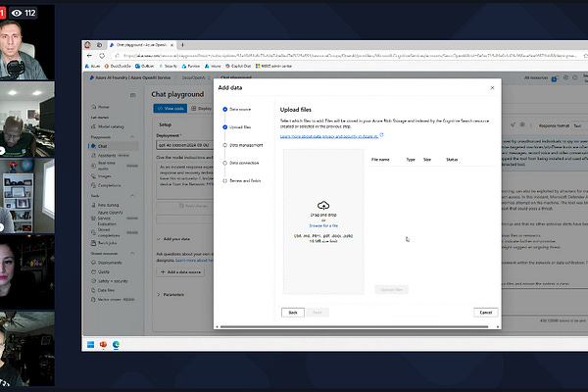Select the Data management wizard step
The height and width of the screenshot is (392, 588).
click(x=243, y=145)
